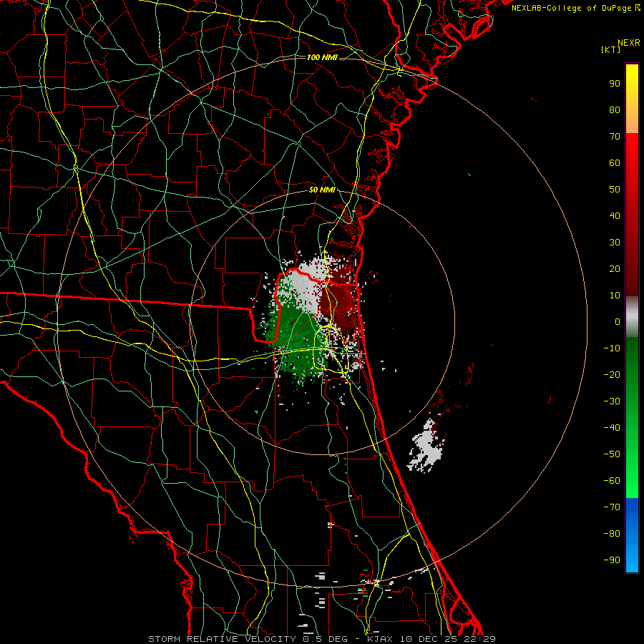The width and height of the screenshot is (644, 644).
Task: Click the positive 50 scale value
Action: pyautogui.click(x=615, y=190)
